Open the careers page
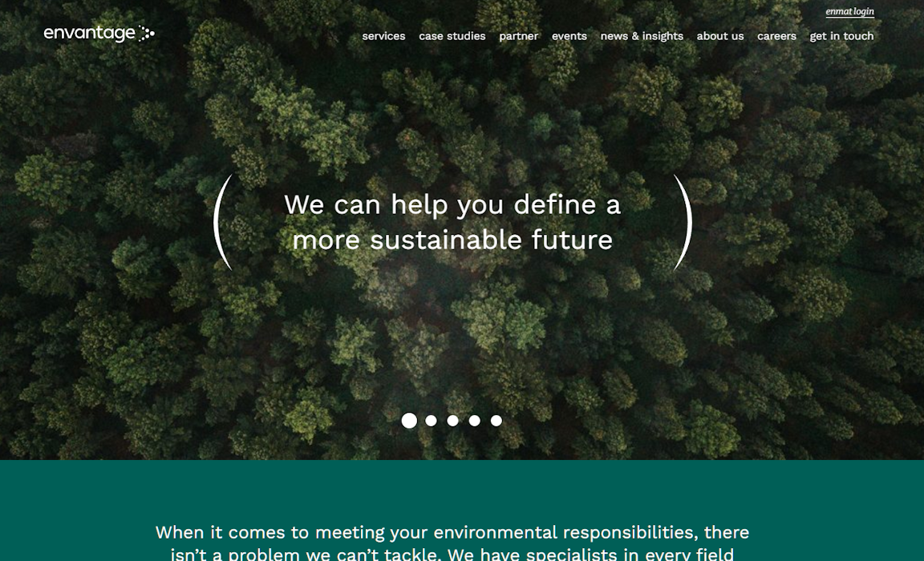 tap(776, 36)
